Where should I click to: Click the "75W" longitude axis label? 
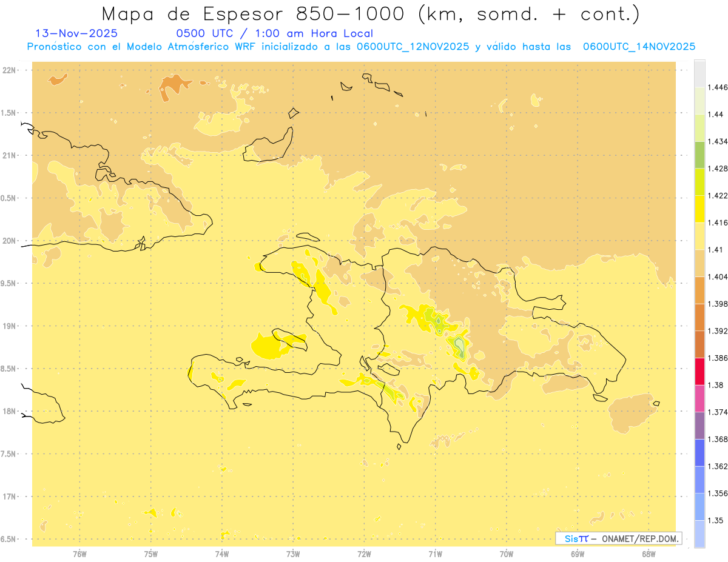pyautogui.click(x=150, y=554)
